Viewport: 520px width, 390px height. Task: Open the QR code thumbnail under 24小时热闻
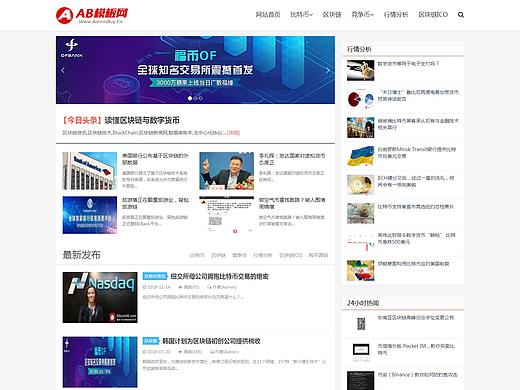point(361,324)
